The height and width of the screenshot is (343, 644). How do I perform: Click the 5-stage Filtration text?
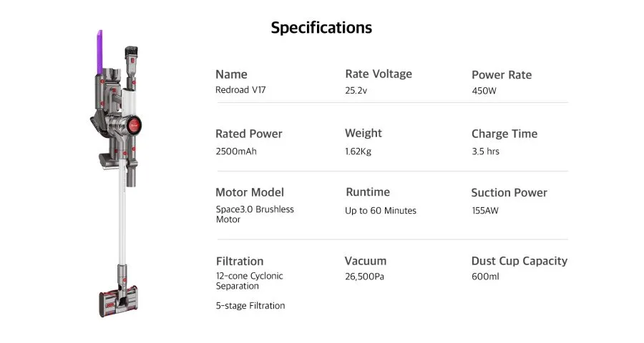(250, 306)
